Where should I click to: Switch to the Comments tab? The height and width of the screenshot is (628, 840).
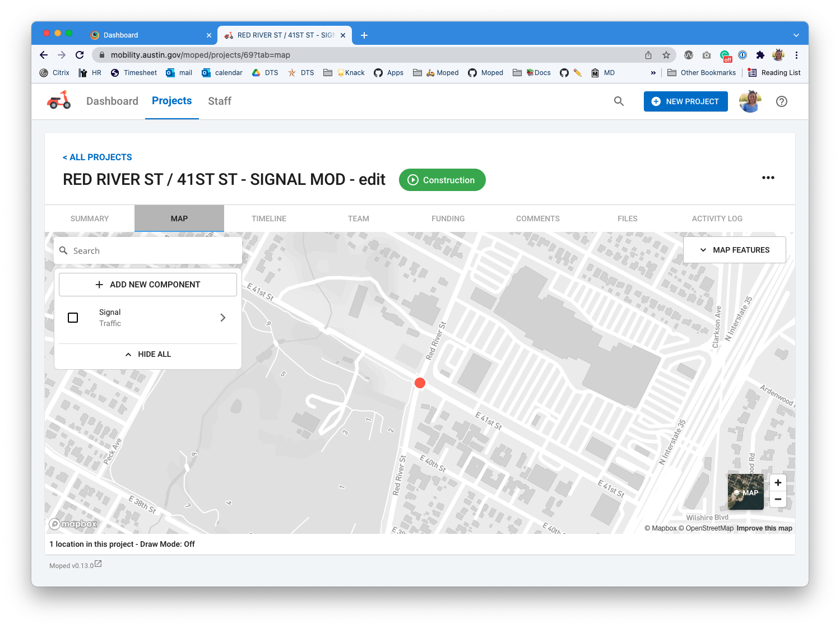pyautogui.click(x=538, y=218)
